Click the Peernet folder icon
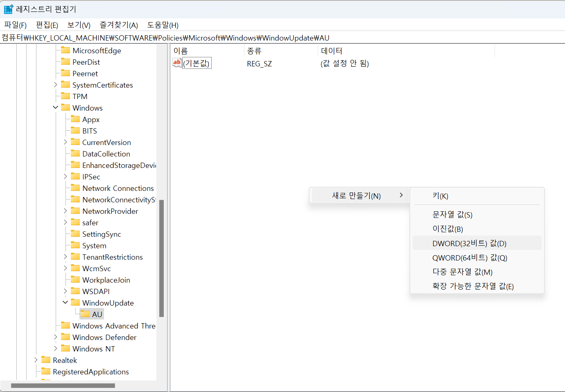 click(66, 73)
